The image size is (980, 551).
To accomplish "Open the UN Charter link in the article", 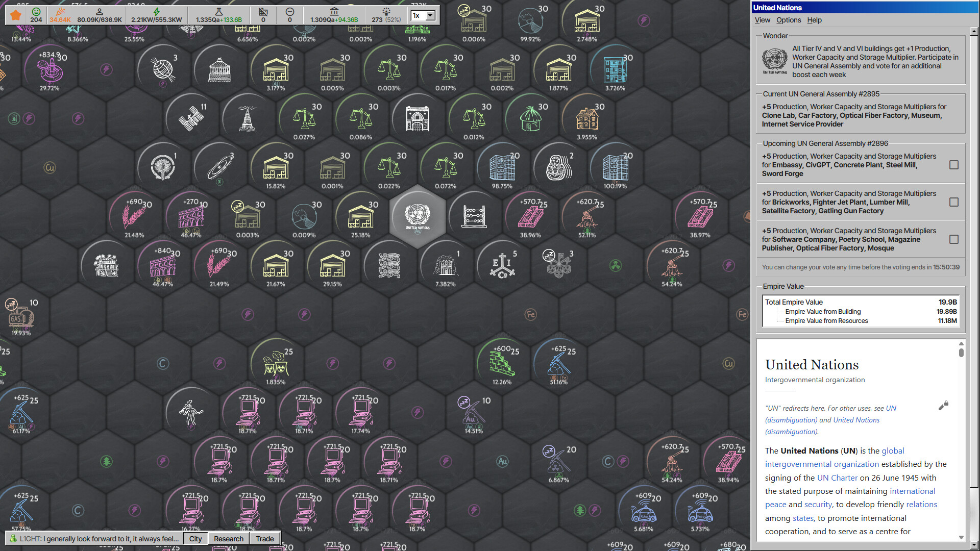I will [837, 478].
